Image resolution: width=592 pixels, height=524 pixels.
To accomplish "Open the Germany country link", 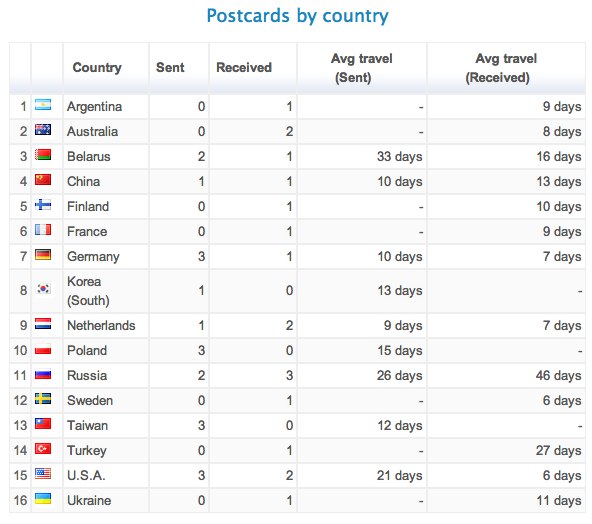I will (x=93, y=257).
